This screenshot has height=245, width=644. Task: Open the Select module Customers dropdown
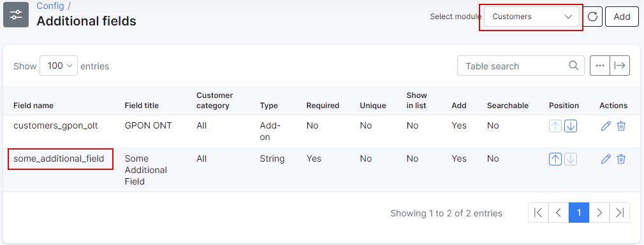pyautogui.click(x=532, y=17)
